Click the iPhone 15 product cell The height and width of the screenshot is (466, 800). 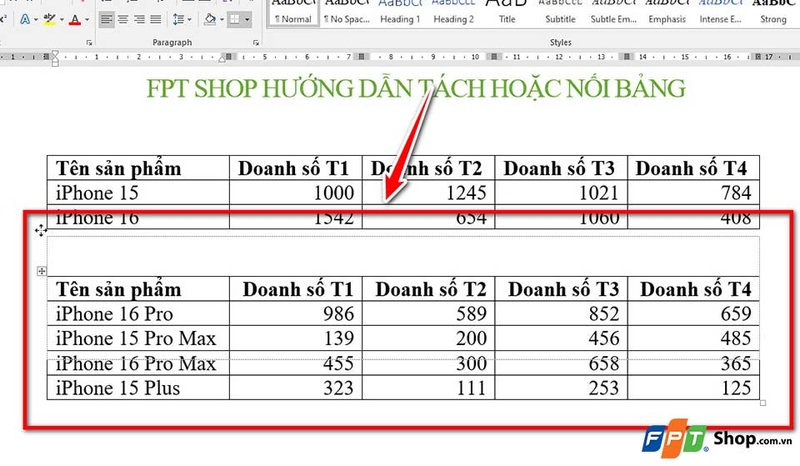tap(138, 193)
